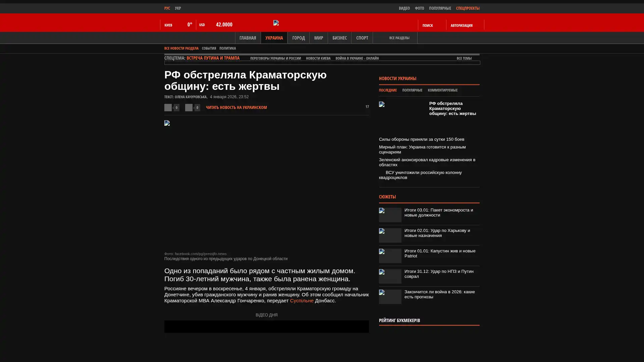Open the АВТОРИЗАЦИЯ login panel
This screenshot has height=362, width=644.
point(461,25)
